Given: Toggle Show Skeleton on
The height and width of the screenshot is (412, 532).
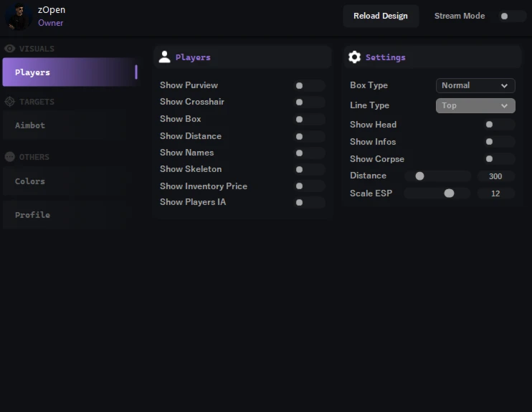Looking at the screenshot, I should [x=309, y=170].
